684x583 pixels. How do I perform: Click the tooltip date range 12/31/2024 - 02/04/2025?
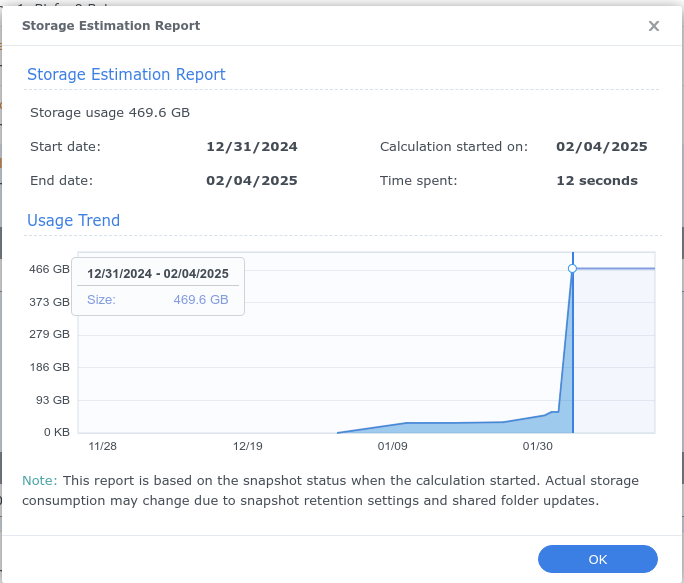158,274
